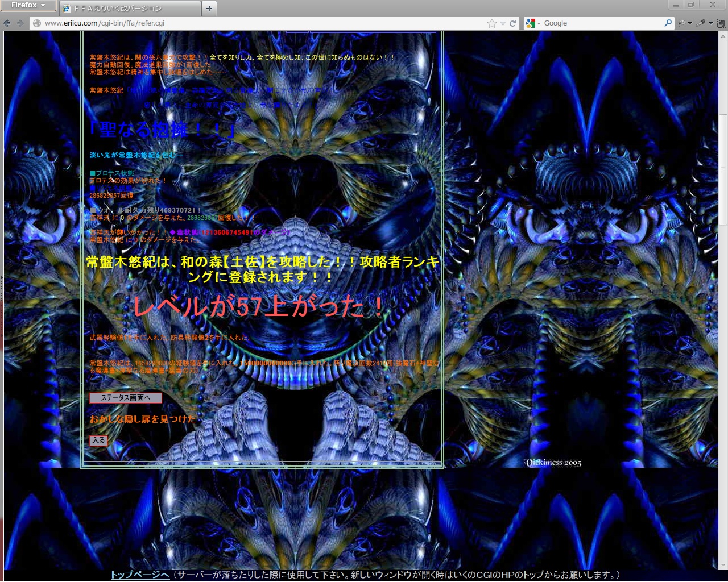
Task: Run search with the magnifier icon
Action: (668, 23)
